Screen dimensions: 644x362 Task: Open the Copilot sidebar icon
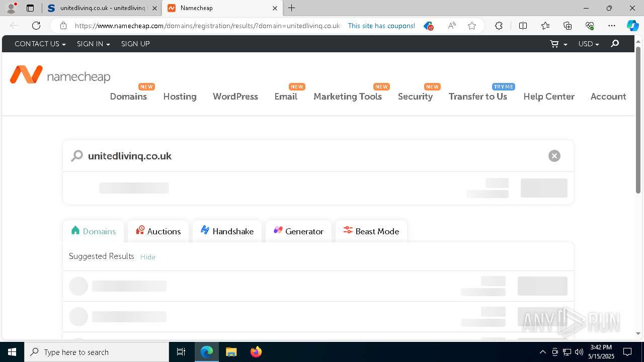coord(632,26)
